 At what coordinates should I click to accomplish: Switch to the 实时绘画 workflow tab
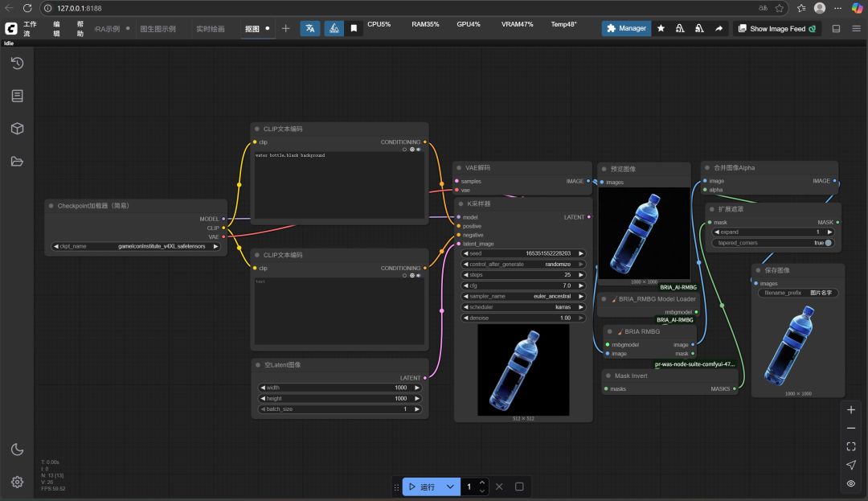tap(211, 28)
